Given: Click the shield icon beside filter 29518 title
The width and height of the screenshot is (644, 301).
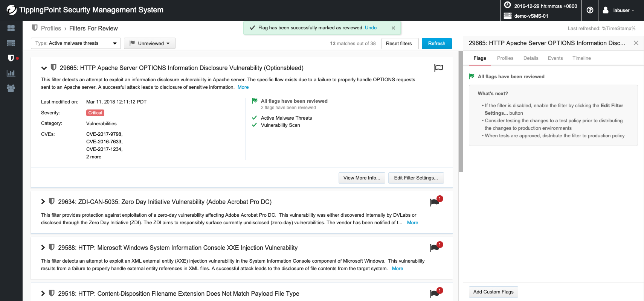Looking at the screenshot, I should tap(52, 293).
